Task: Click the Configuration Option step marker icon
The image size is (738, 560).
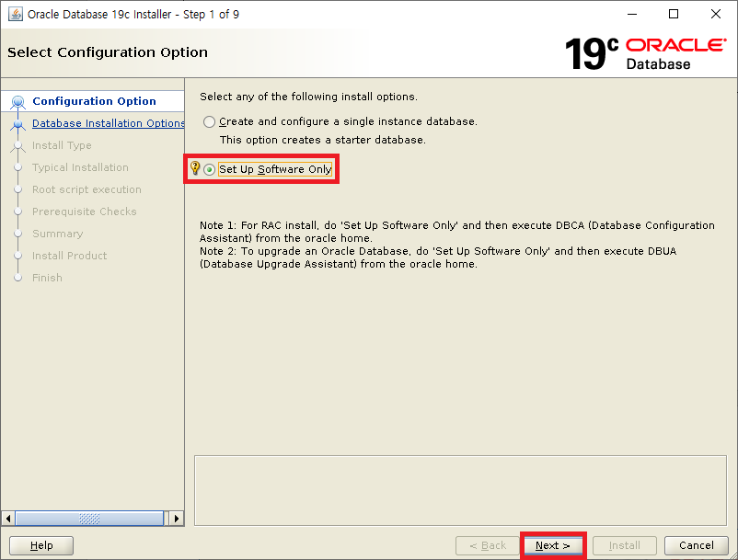Action: (17, 101)
